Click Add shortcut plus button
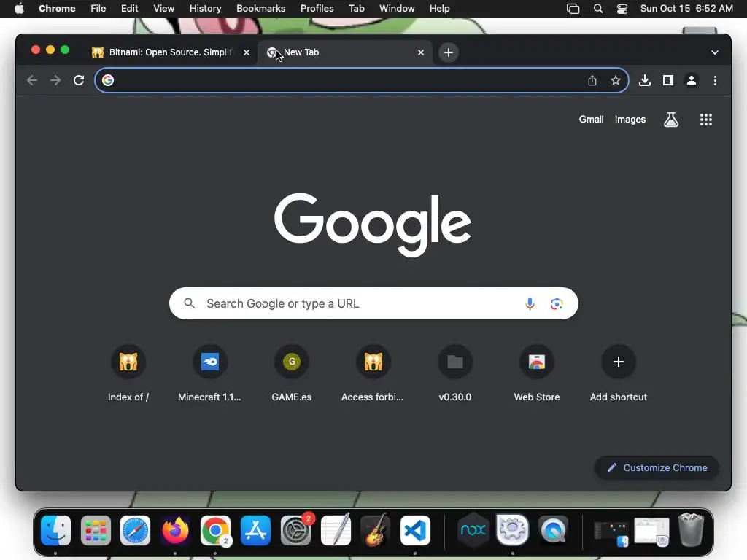The width and height of the screenshot is (747, 560). click(x=619, y=362)
